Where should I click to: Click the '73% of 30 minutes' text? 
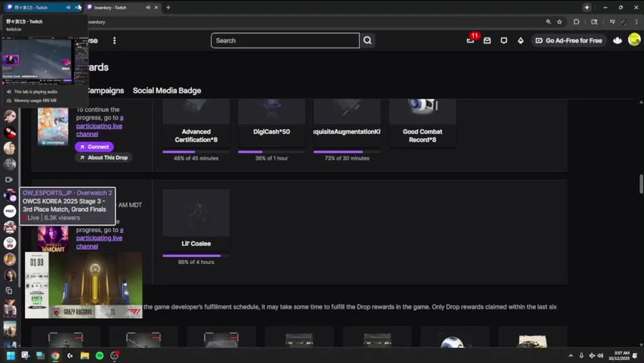click(x=347, y=158)
